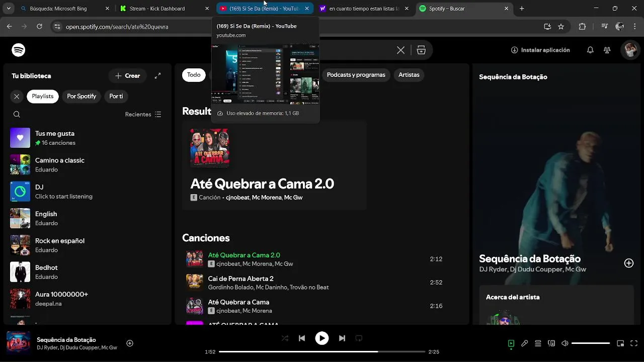Open Connect to a device

tap(551, 343)
